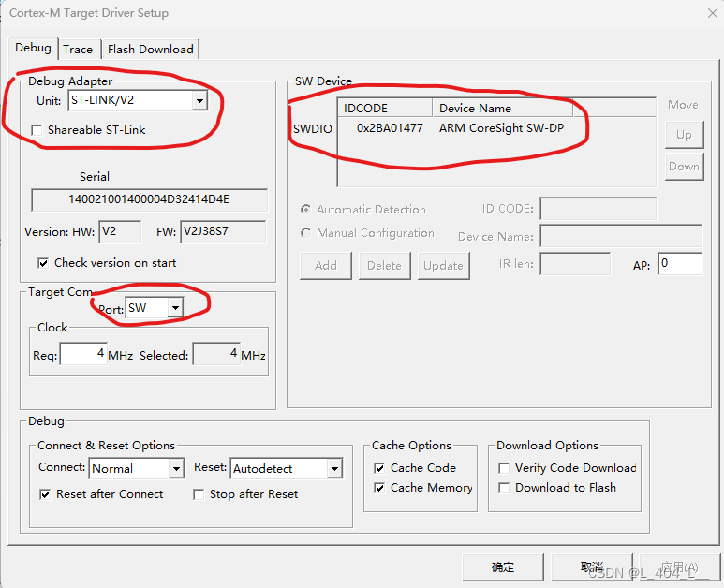Screen dimensions: 724x588
Task: Click the HW version field
Action: pyautogui.click(x=120, y=231)
